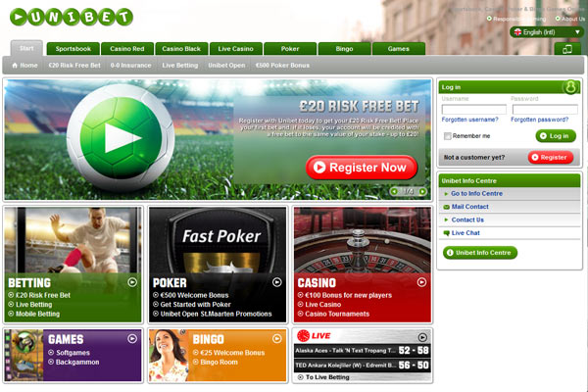Click the Password input field
This screenshot has height=392, width=588.
pyautogui.click(x=545, y=110)
